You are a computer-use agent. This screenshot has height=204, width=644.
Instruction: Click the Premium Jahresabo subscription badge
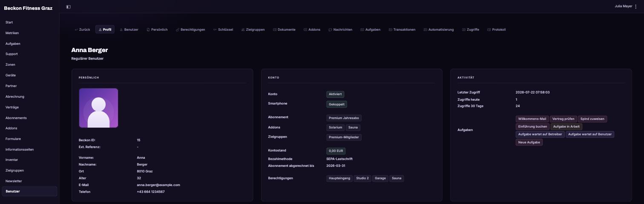(x=344, y=118)
